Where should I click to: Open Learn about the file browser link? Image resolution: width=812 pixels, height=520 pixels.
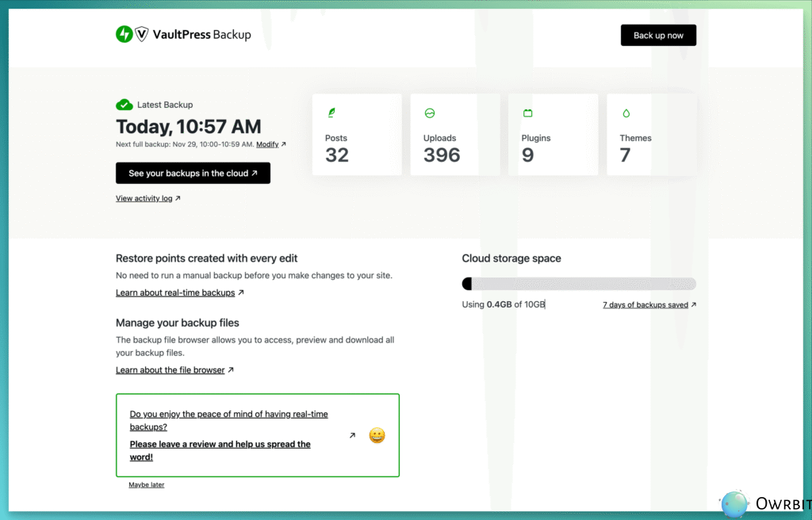(x=170, y=370)
